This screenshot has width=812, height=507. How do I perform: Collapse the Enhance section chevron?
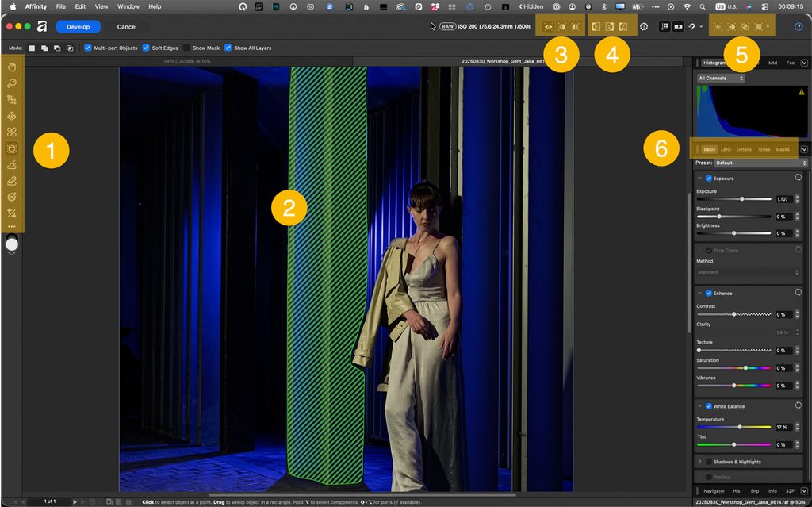pyautogui.click(x=700, y=293)
